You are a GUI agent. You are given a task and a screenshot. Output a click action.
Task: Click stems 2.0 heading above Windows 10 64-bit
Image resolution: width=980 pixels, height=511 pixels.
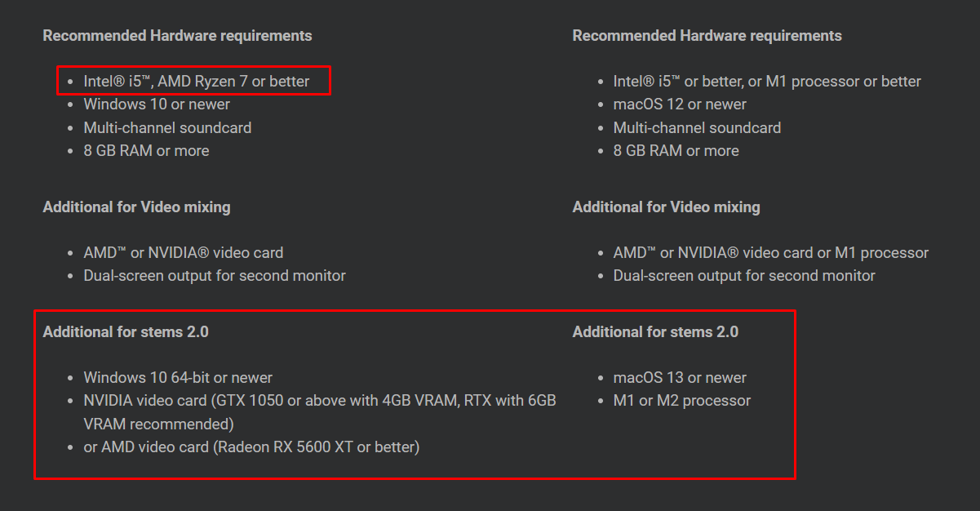point(126,331)
